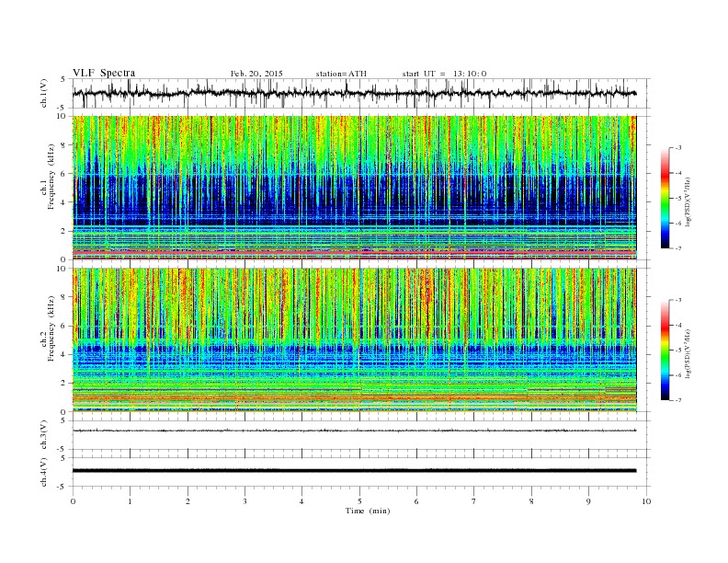Click the ch.1 spectrogram color scale bar
Image resolution: width=728 pixels, height=563 pixels.
[x=665, y=199]
